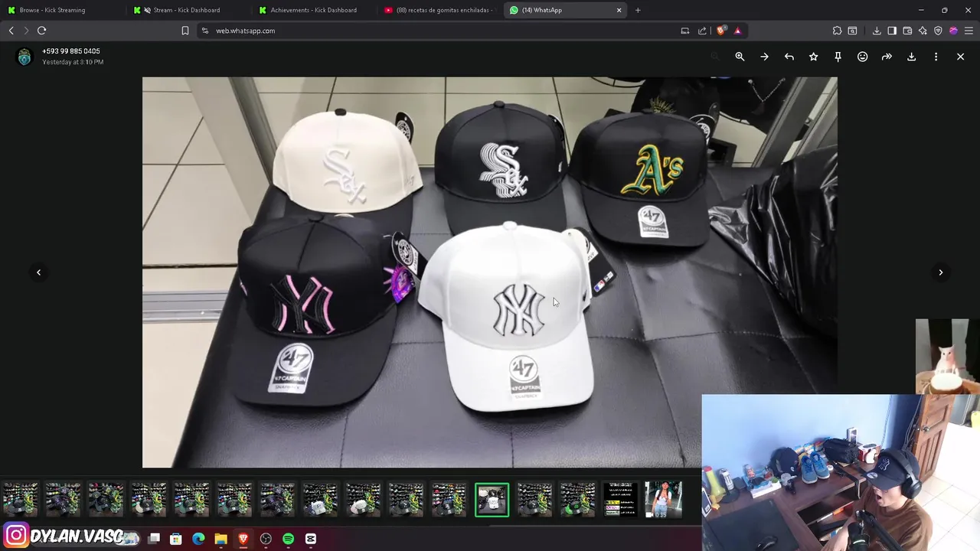Open the viewer's three-dot more menu
The width and height of the screenshot is (980, 551).
pyautogui.click(x=936, y=57)
